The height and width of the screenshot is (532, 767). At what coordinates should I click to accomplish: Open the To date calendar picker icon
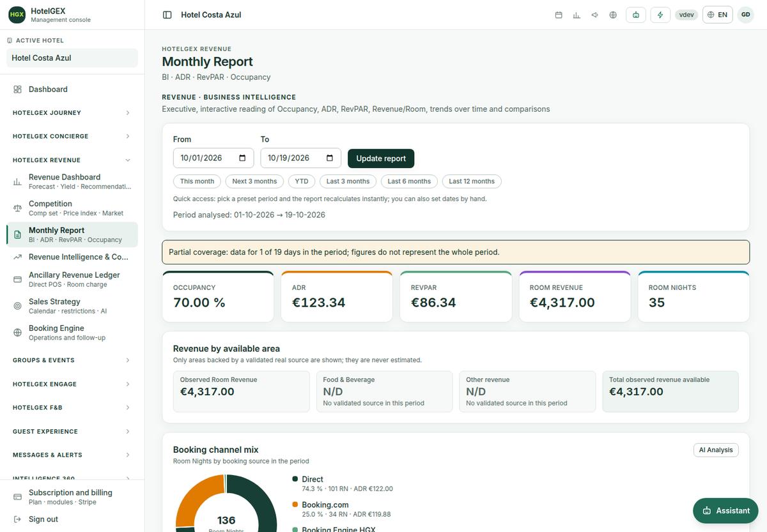pos(330,158)
